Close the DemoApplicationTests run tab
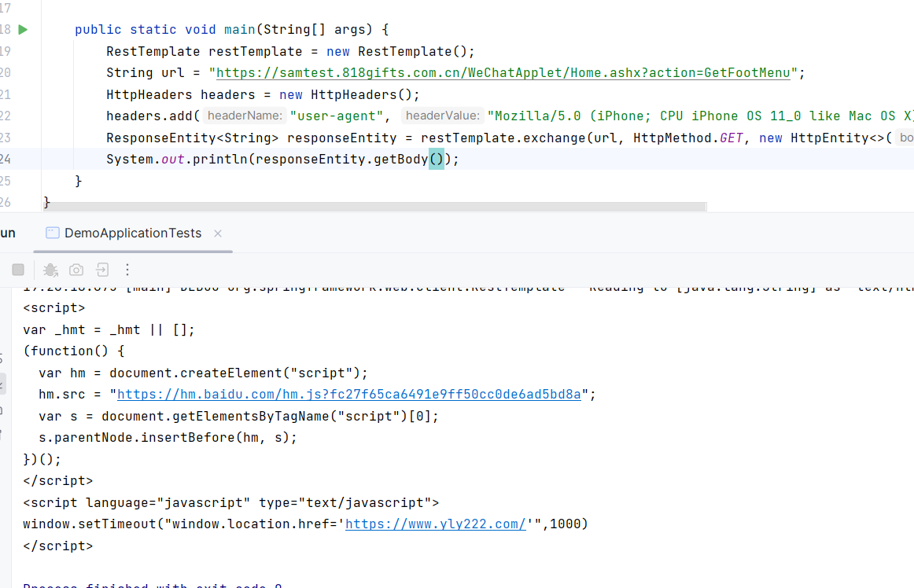 click(218, 233)
